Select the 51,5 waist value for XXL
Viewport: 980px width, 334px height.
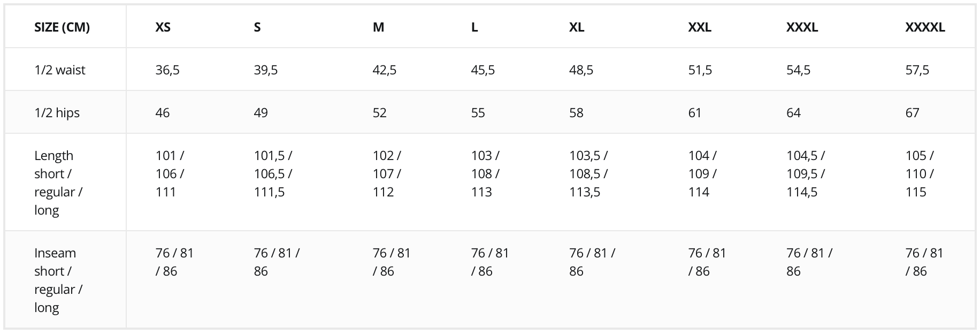pos(700,70)
